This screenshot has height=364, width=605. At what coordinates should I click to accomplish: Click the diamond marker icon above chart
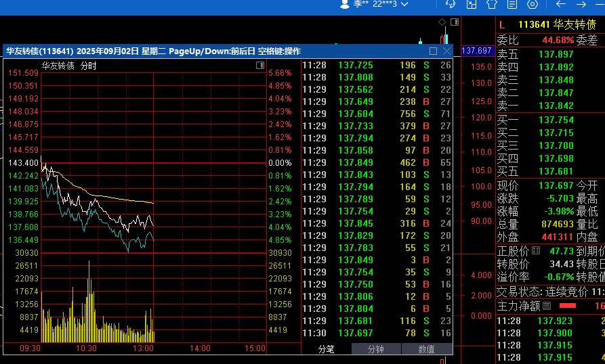pyautogui.click(x=442, y=22)
